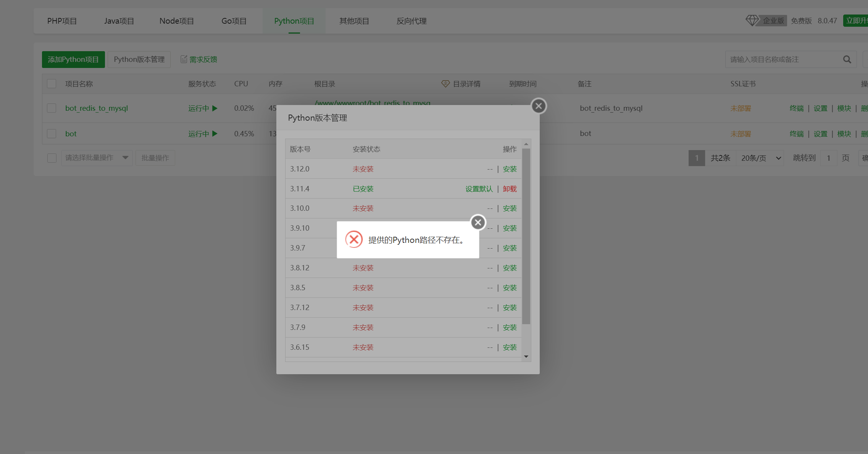The image size is (868, 454).
Task: Open 终端 for bot_redis_to_mysql
Action: [797, 108]
